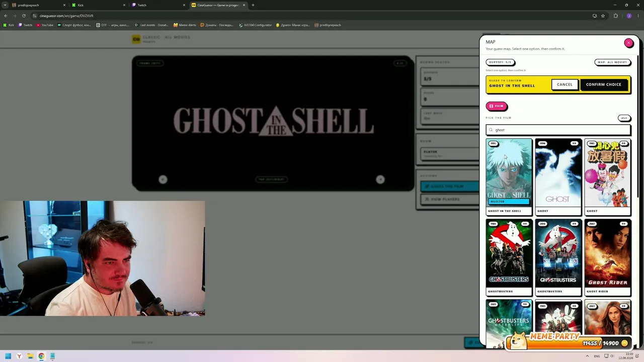This screenshot has height=362, width=644.
Task: Open the ND104 Configurator bookmark
Action: click(x=255, y=25)
